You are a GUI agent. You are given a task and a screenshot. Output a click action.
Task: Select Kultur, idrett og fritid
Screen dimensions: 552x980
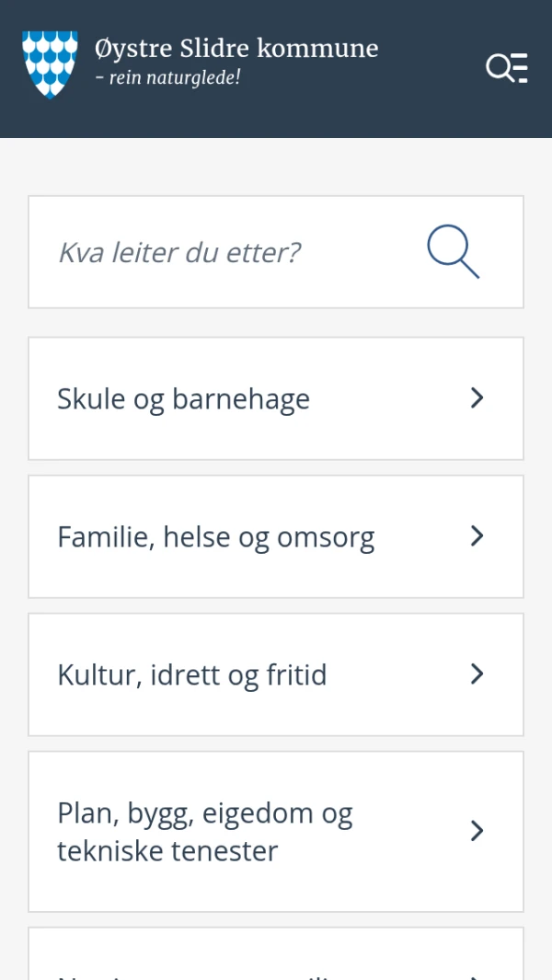(193, 674)
